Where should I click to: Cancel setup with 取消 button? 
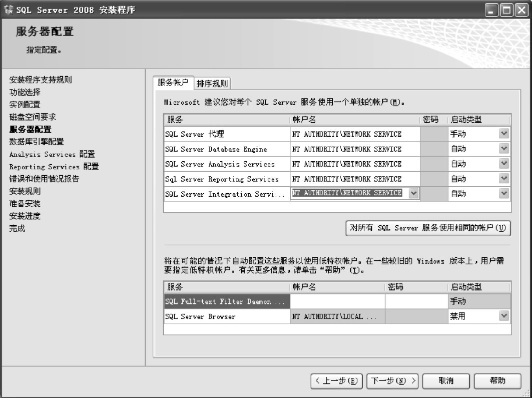(x=446, y=381)
